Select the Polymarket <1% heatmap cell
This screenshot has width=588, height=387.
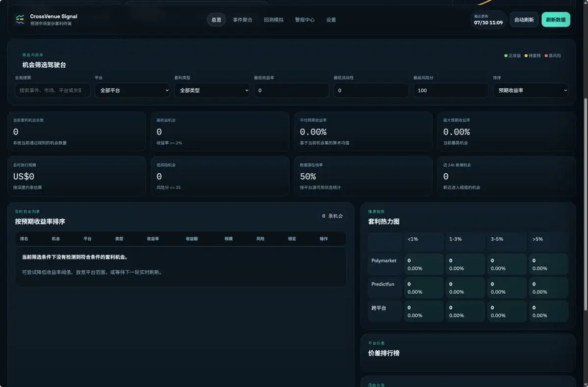pyautogui.click(x=424, y=264)
